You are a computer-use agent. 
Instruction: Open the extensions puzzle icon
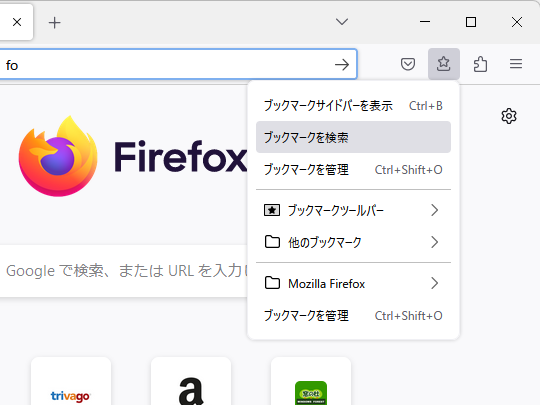pyautogui.click(x=480, y=64)
